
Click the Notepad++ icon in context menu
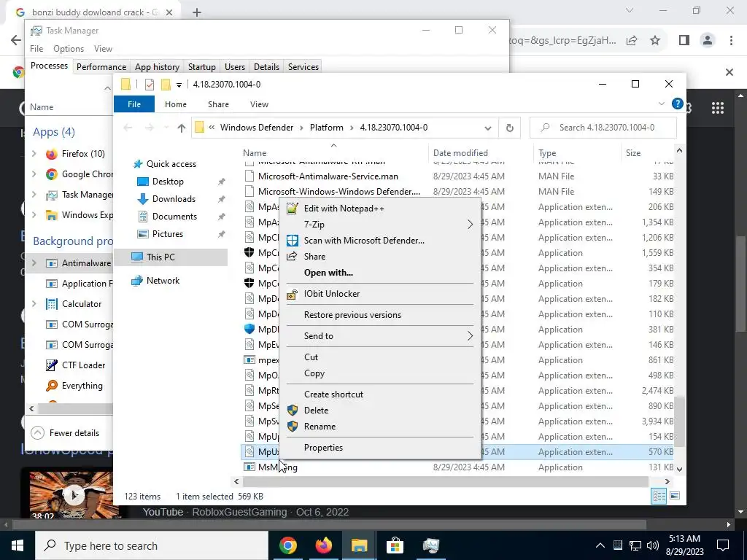click(292, 208)
